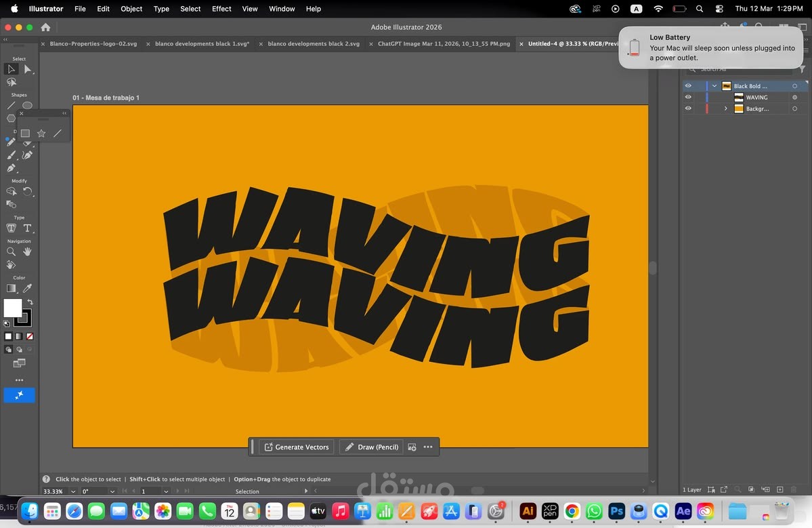Select the Zoom tool magnifier
812x528 pixels.
pos(11,252)
